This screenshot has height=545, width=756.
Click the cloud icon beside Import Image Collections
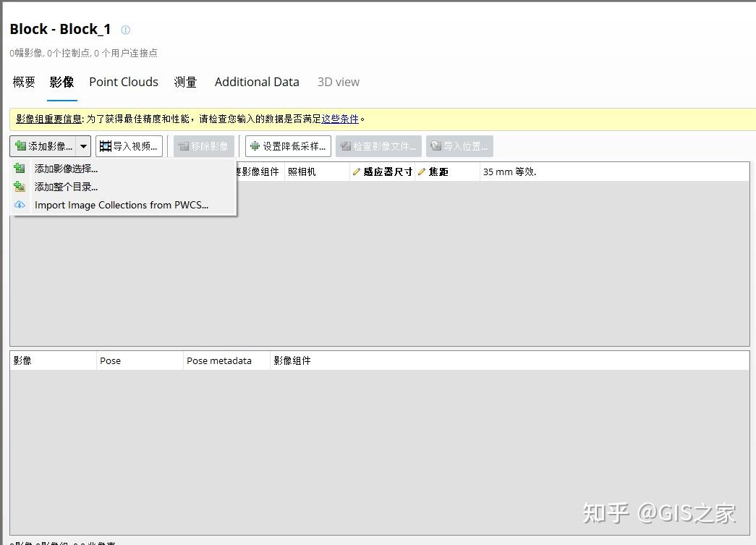(20, 205)
